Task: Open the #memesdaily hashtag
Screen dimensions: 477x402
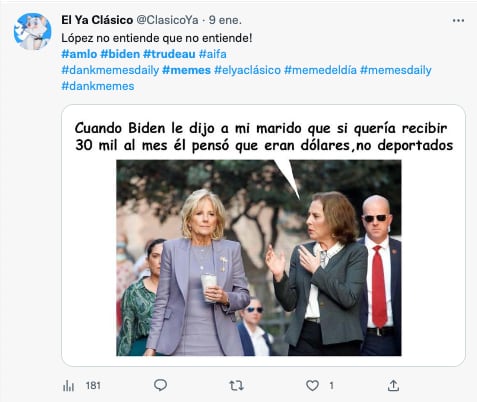Action: pyautogui.click(x=396, y=70)
